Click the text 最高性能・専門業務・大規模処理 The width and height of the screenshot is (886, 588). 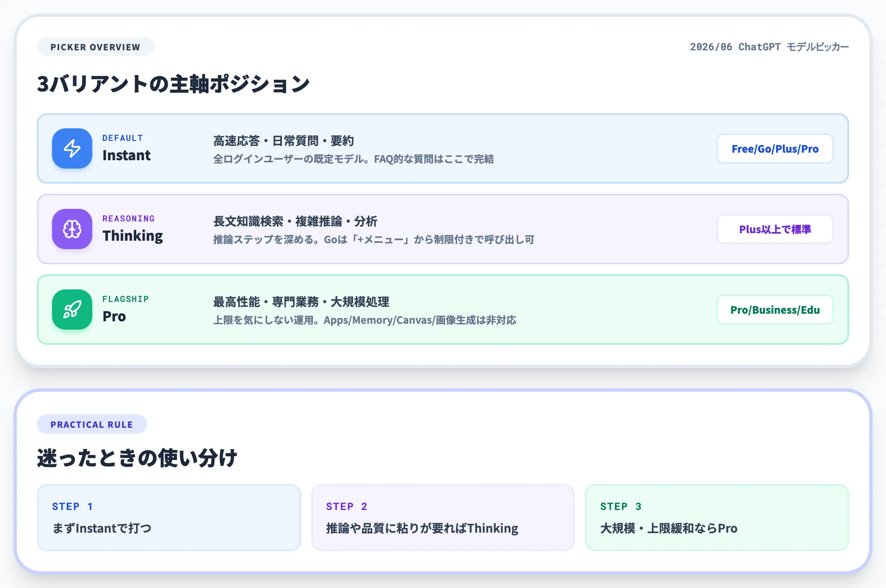301,302
